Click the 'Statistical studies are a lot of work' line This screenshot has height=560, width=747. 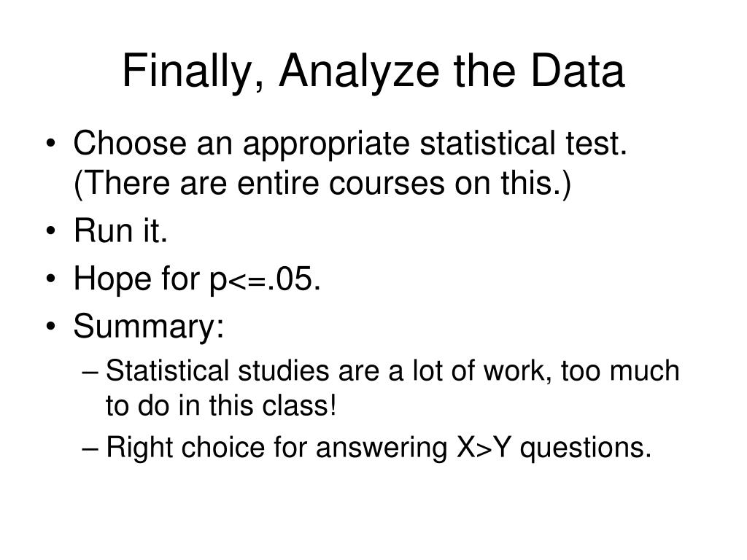click(392, 371)
